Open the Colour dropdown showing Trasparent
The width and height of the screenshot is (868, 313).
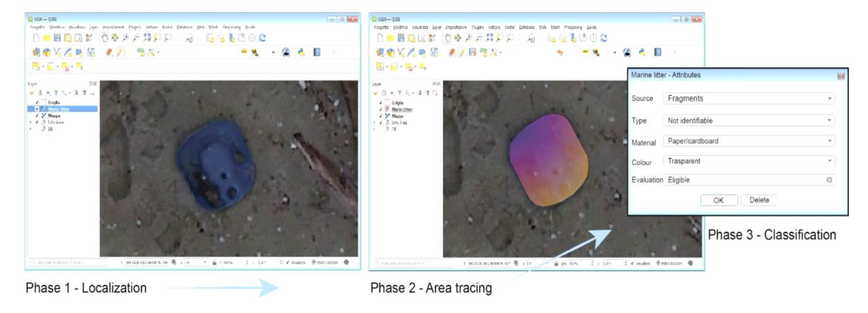click(749, 161)
